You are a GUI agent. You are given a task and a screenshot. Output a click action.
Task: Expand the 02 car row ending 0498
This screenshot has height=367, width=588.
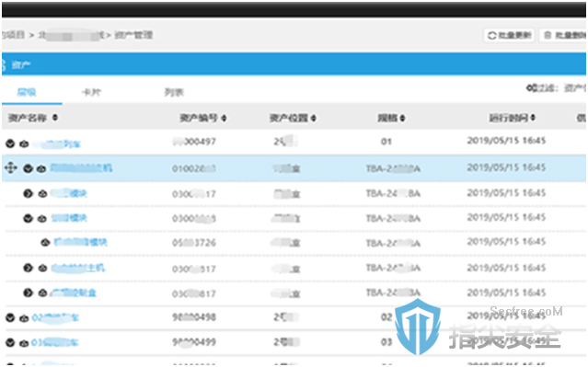point(10,318)
